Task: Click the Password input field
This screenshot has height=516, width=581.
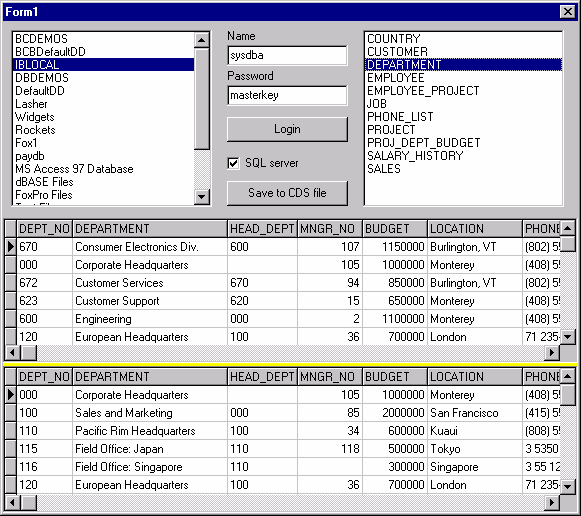Action: tap(287, 96)
